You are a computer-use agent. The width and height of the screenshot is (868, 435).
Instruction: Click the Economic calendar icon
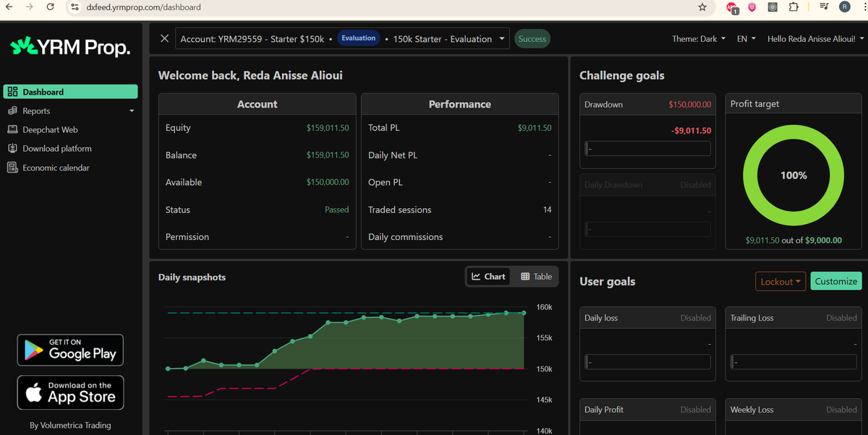point(12,168)
